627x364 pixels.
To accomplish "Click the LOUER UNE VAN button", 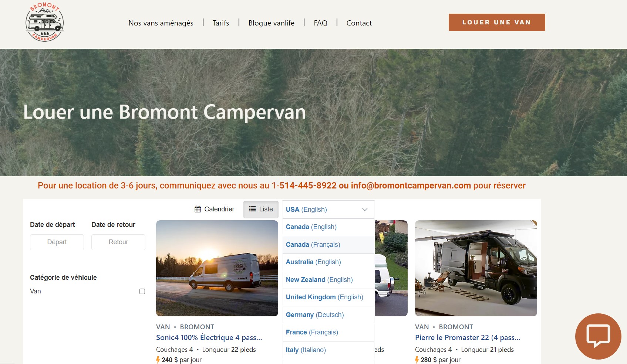I will [x=497, y=22].
